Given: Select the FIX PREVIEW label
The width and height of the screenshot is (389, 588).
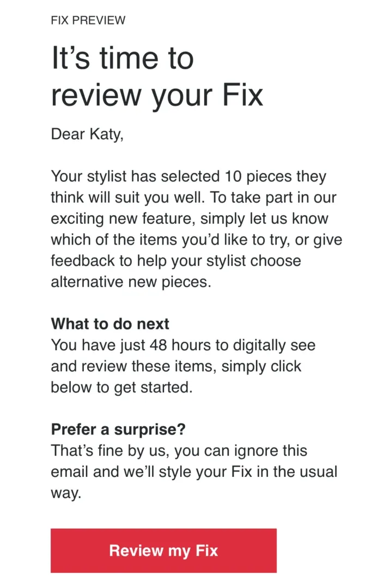Looking at the screenshot, I should (88, 20).
